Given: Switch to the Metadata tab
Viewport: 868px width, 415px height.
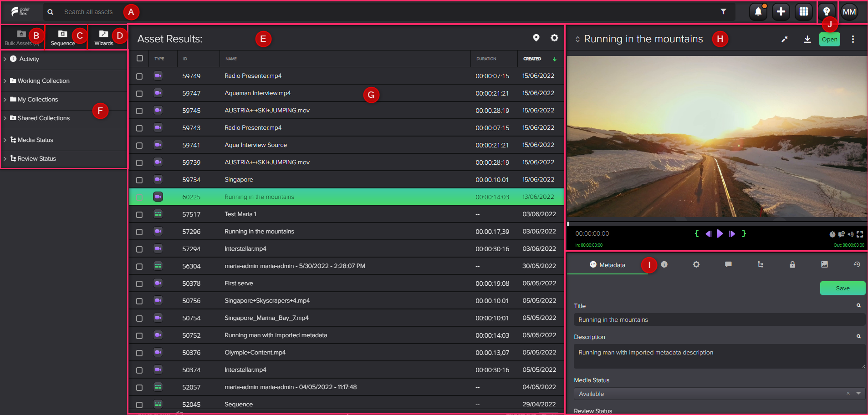Looking at the screenshot, I should pos(607,265).
